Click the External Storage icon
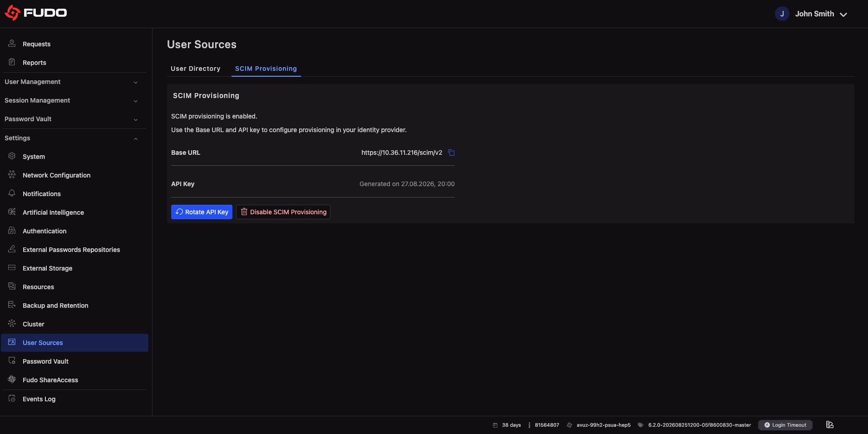The width and height of the screenshot is (868, 434). (x=12, y=268)
